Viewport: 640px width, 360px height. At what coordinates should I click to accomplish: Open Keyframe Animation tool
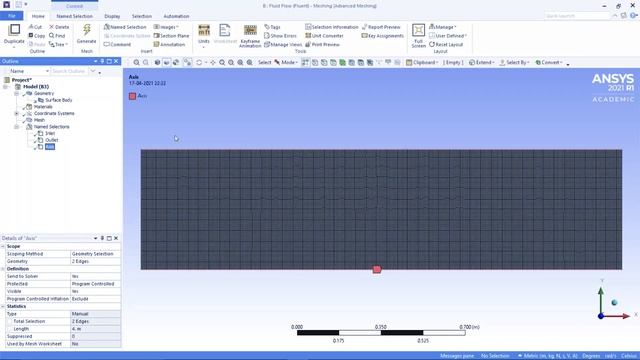coord(250,36)
